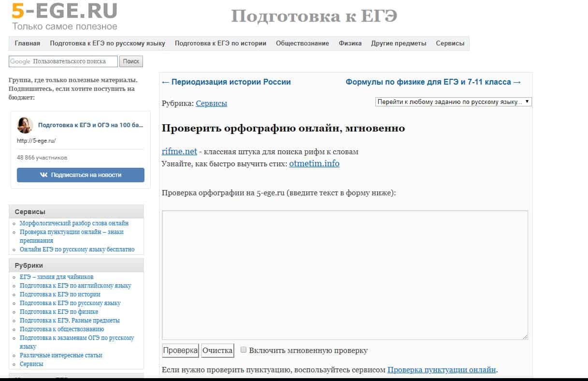Screen dimensions: 588x381
Task: Click the Очистка button
Action: (x=217, y=351)
